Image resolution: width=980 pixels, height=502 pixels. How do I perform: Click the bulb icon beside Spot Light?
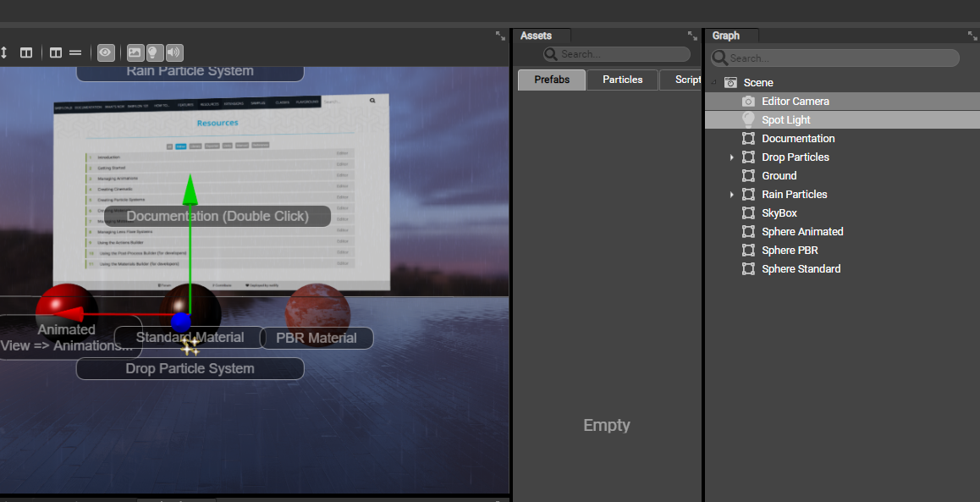click(x=748, y=119)
